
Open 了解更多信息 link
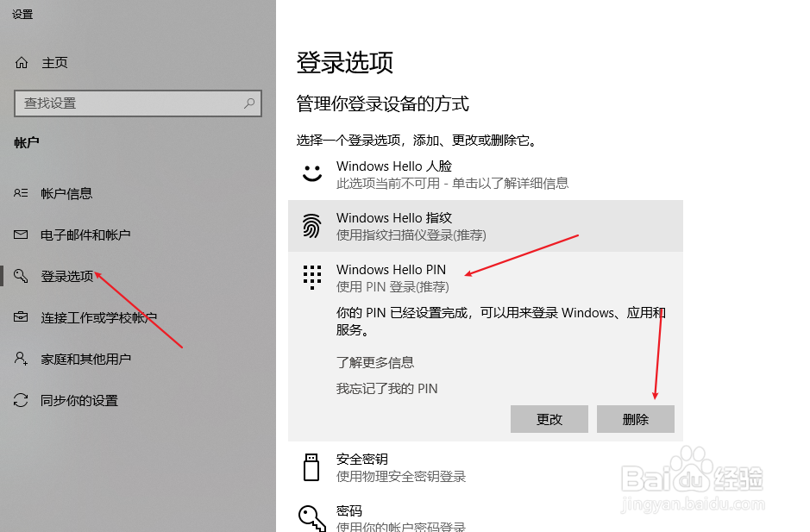point(375,363)
